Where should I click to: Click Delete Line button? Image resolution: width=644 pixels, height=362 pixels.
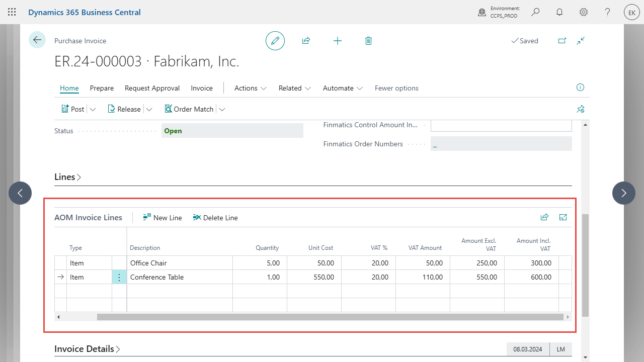pos(215,218)
